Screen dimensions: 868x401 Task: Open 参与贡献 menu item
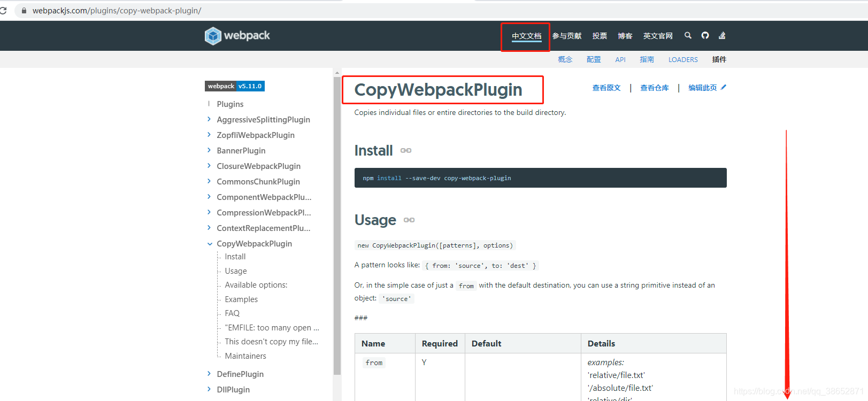coord(567,36)
